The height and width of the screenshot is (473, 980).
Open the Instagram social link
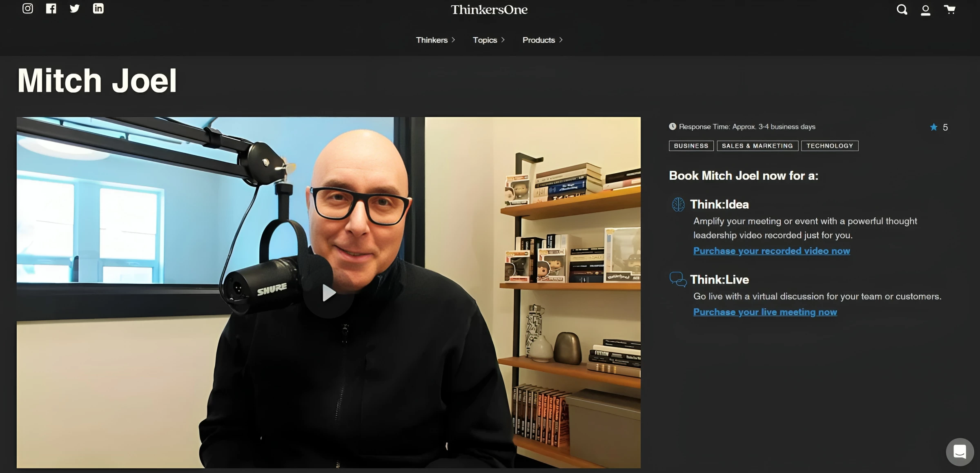pos(27,9)
